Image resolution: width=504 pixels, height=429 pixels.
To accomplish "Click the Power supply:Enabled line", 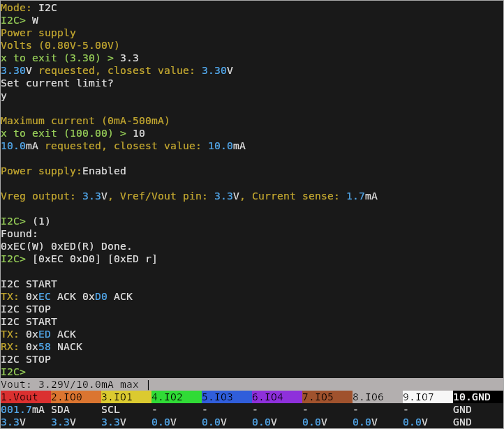I will pyautogui.click(x=64, y=171).
